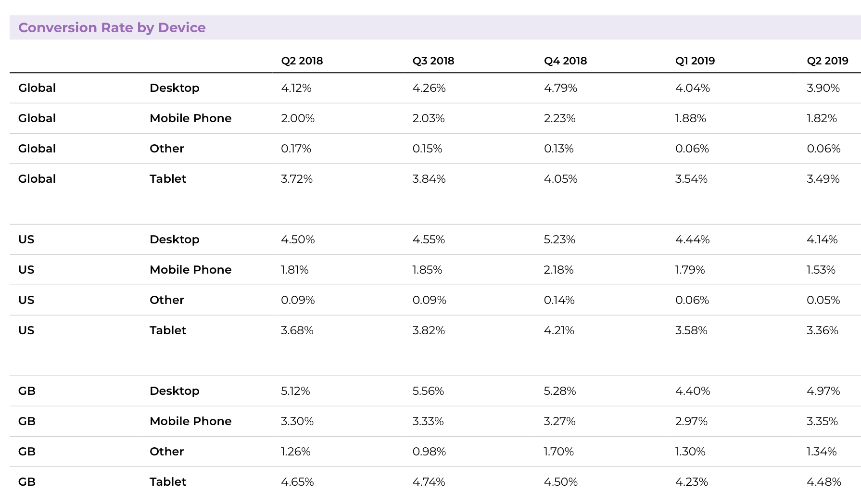This screenshot has height=504, width=861.
Task: Click the Q1 2019 column header
Action: pyautogui.click(x=695, y=61)
